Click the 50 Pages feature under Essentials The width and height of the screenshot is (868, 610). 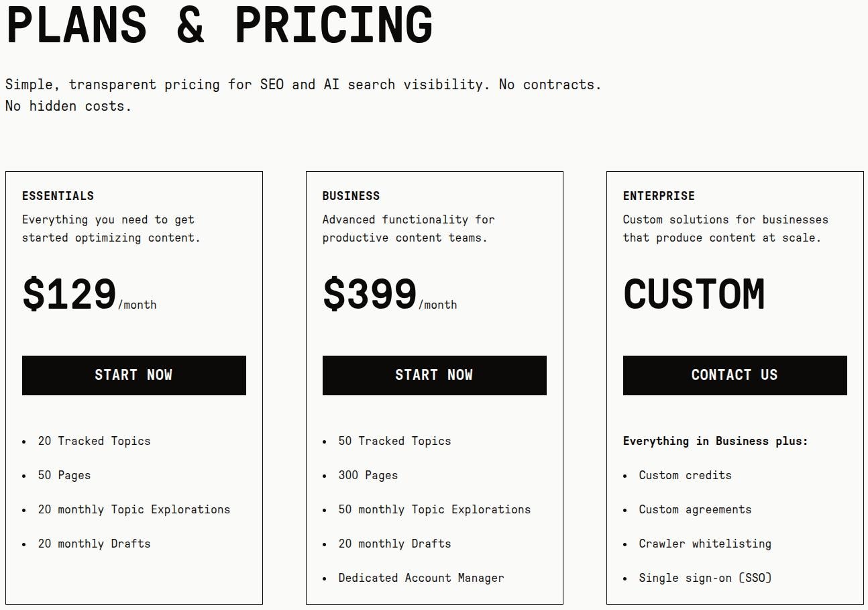[x=64, y=475]
